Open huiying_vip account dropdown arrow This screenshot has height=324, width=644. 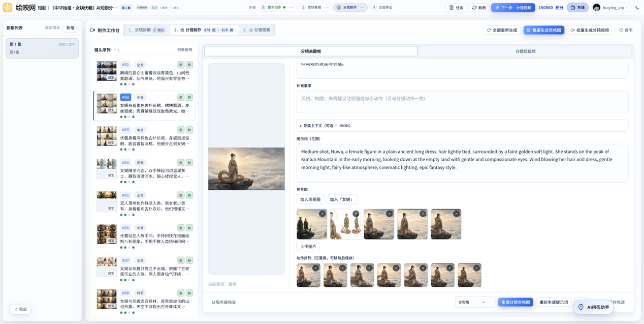pos(626,8)
